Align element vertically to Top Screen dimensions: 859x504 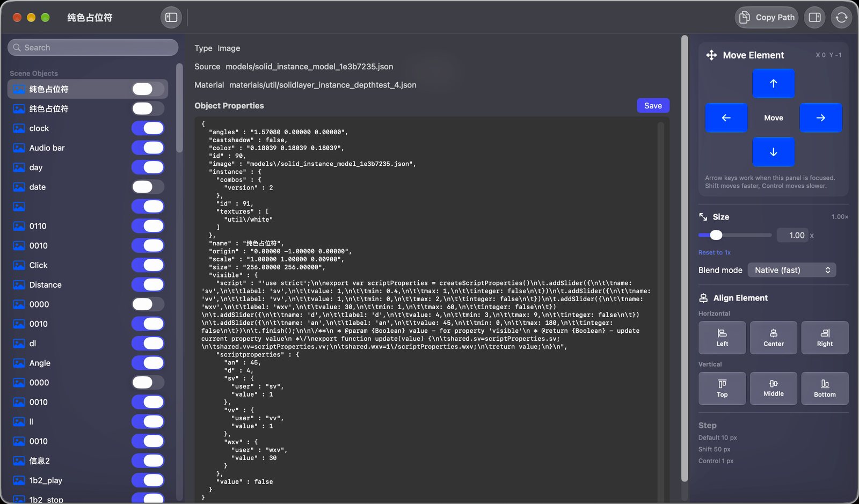tap(722, 388)
